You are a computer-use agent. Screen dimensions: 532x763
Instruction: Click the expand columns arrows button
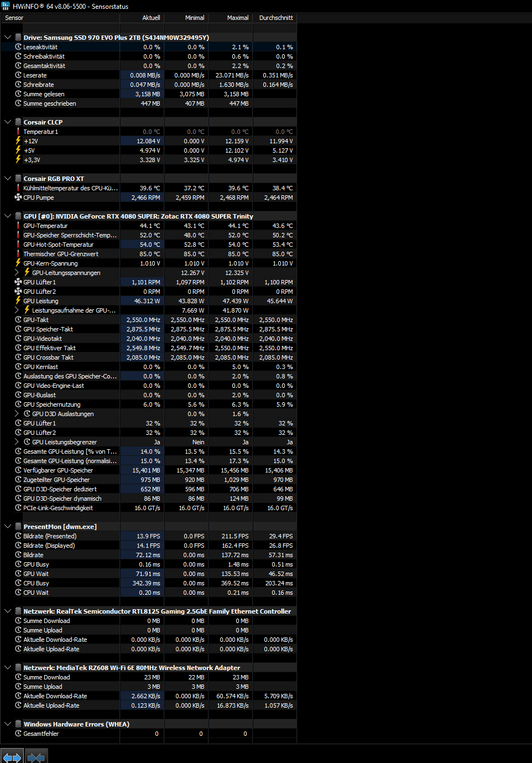(x=12, y=756)
